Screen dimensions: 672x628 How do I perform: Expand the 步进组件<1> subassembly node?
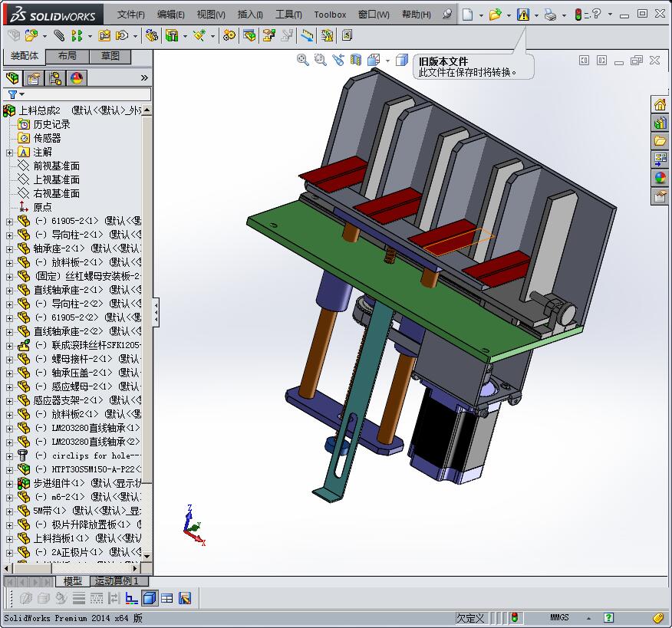(9, 484)
